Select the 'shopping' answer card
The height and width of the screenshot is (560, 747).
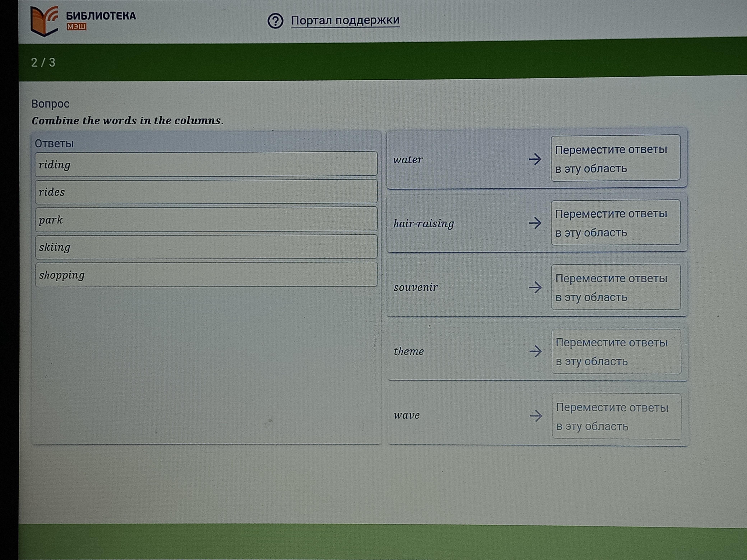(x=206, y=275)
